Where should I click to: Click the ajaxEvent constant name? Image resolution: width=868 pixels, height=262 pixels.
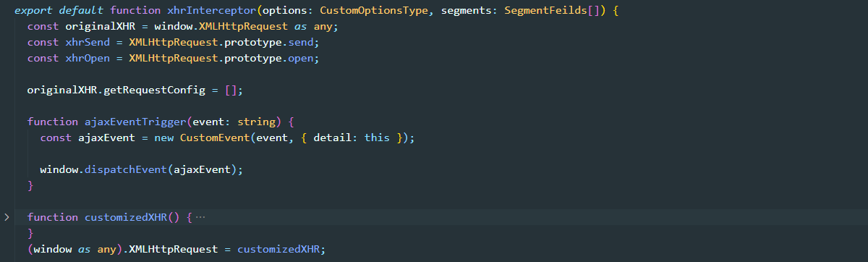click(x=98, y=138)
